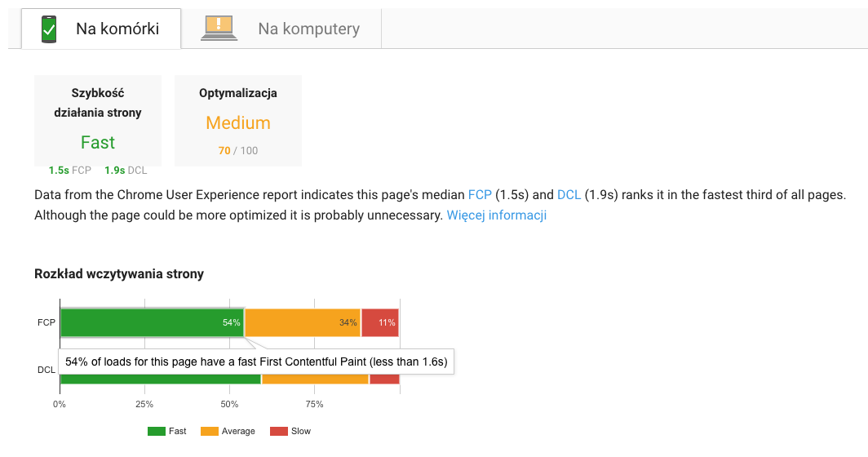The width and height of the screenshot is (868, 457).
Task: Click the red DCL bar segment
Action: tap(385, 379)
